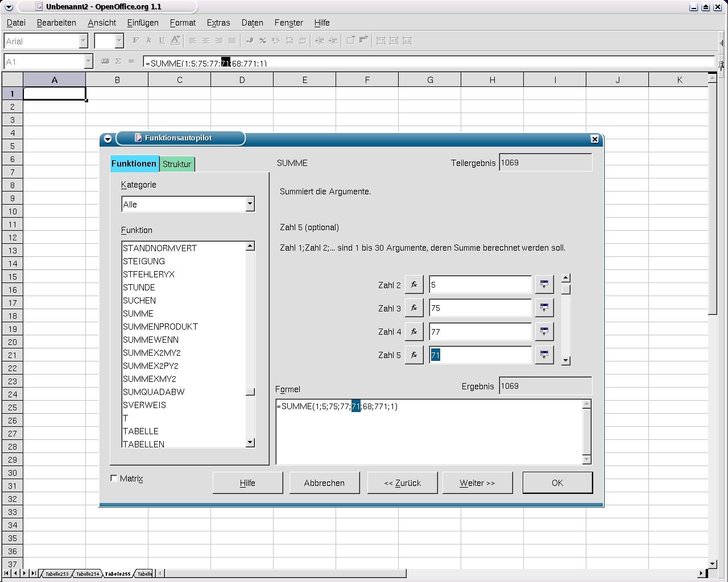Click the shrink icon beside Zahl 4 field
Image resolution: width=728 pixels, height=582 pixels.
544,331
